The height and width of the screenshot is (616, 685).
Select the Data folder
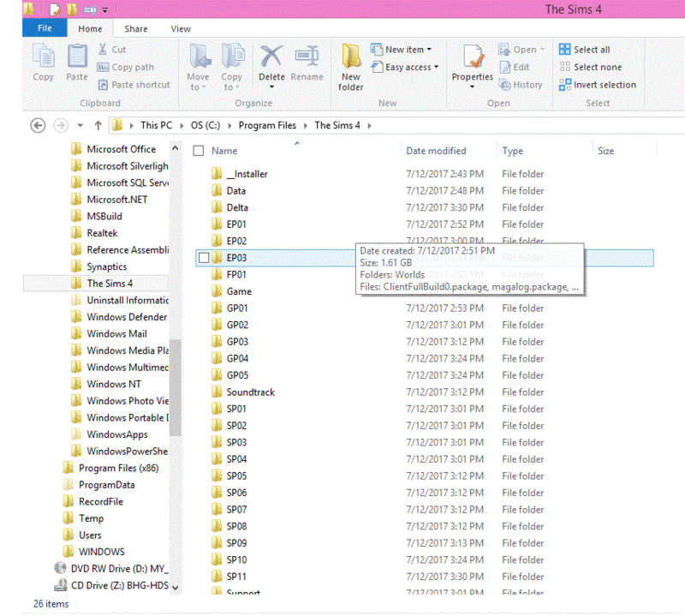click(236, 191)
